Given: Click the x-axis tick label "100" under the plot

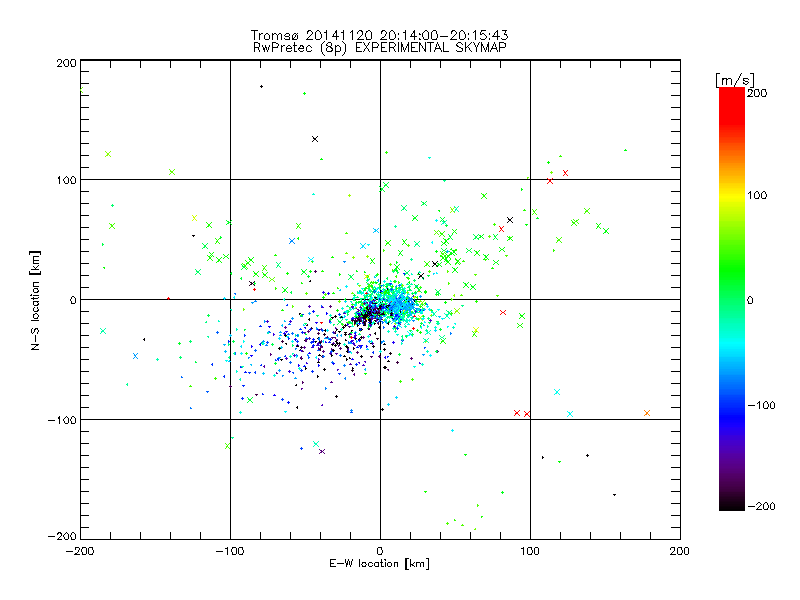Looking at the screenshot, I should coord(530,551).
